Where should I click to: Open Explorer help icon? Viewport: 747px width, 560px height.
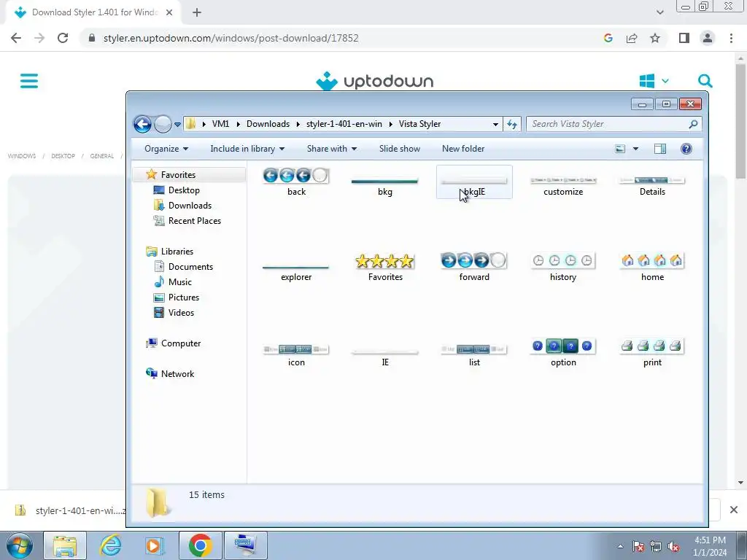coord(686,149)
